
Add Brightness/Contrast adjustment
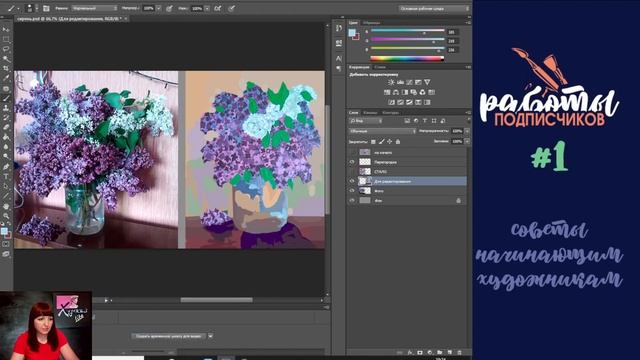click(x=391, y=82)
